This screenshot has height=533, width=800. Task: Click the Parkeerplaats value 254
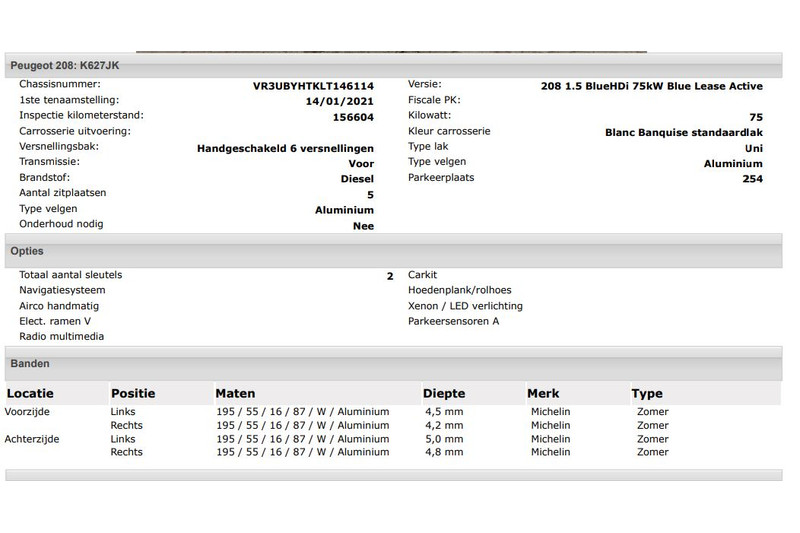(x=752, y=179)
